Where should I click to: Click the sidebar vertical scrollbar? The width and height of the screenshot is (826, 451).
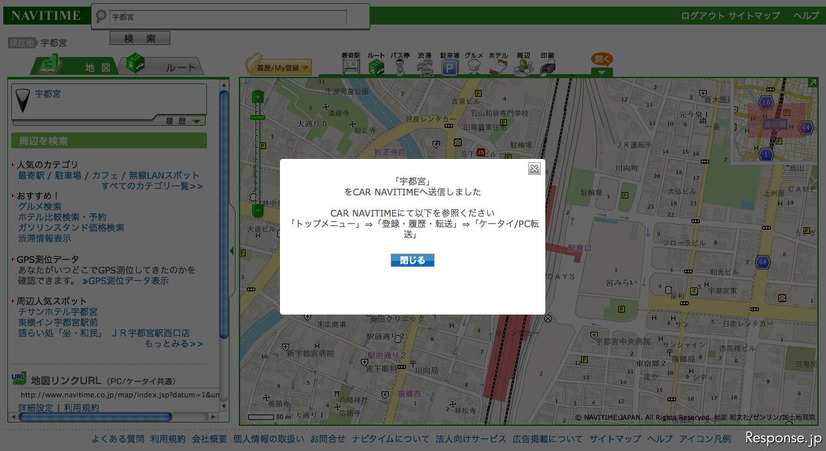224,213
